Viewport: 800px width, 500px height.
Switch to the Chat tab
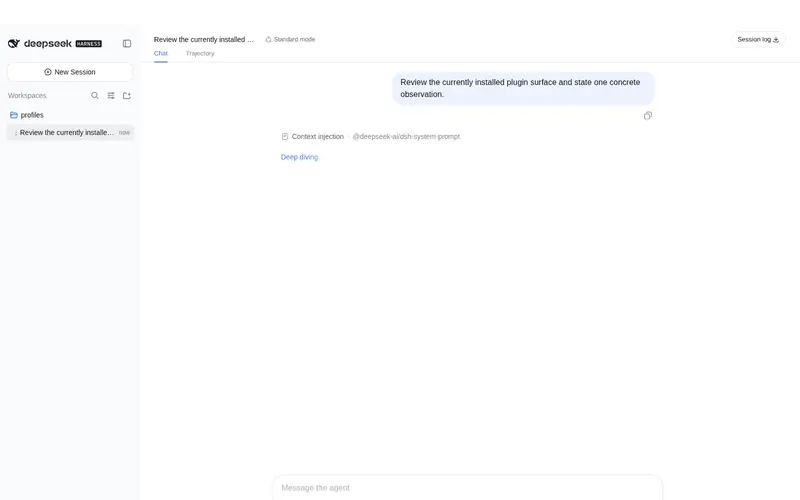click(161, 53)
